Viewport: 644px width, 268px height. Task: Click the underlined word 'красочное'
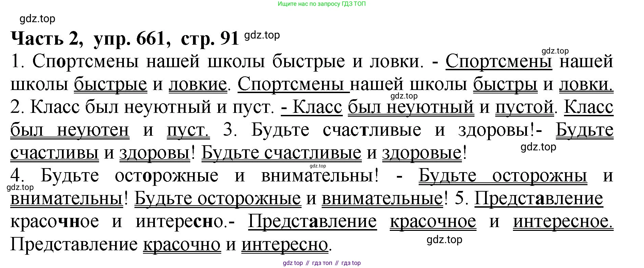[x=433, y=222]
